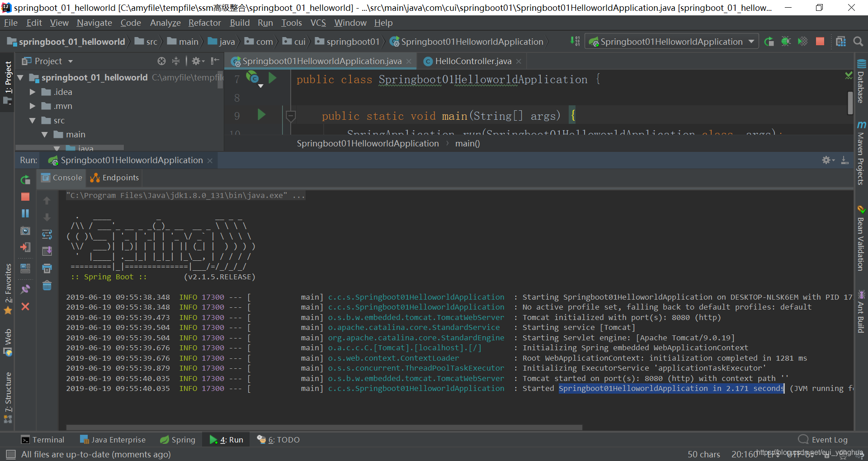
Task: Click the Build project icon
Action: pos(575,42)
